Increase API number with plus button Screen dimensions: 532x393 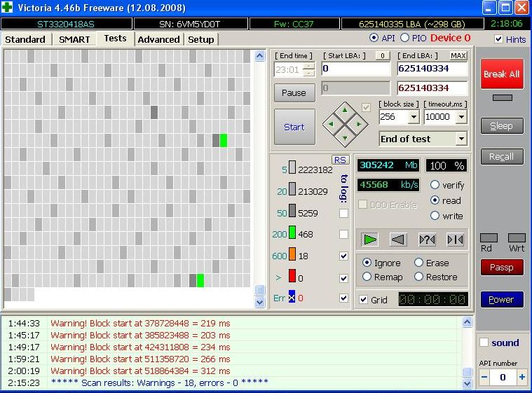click(x=521, y=377)
